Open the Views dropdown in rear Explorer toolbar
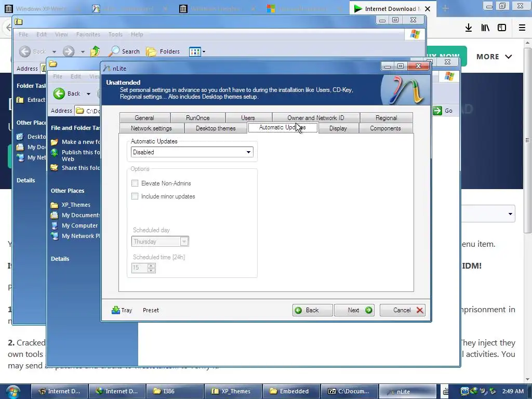Image resolution: width=532 pixels, height=399 pixels. click(x=197, y=51)
